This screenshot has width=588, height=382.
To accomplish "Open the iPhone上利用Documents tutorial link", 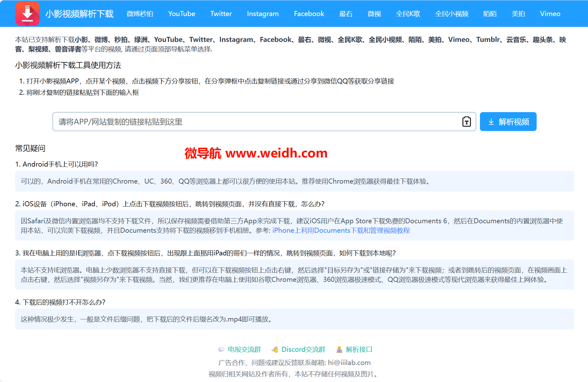I will tap(341, 231).
